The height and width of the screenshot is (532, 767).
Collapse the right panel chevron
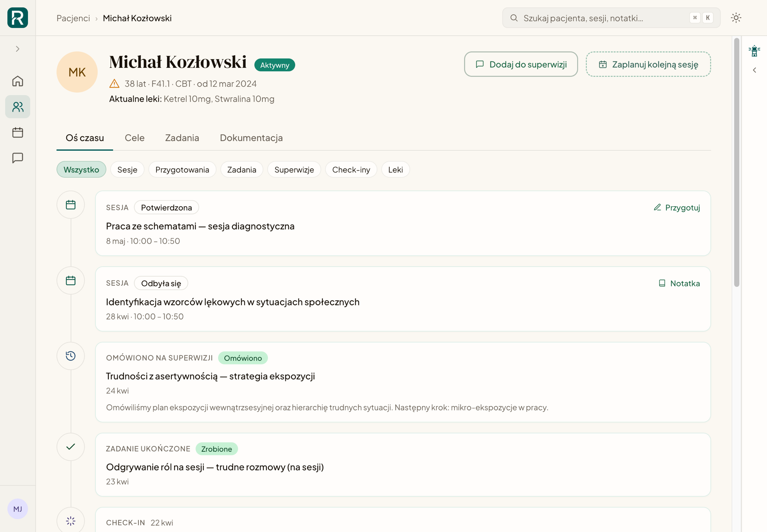[x=754, y=70]
